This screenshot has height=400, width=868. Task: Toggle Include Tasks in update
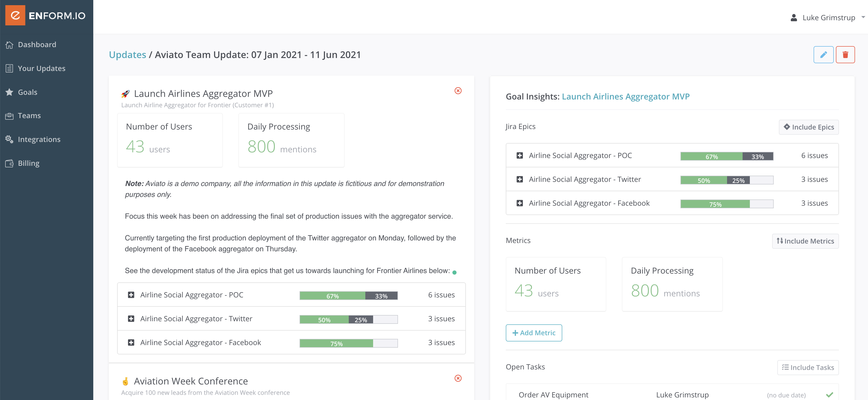click(x=808, y=367)
